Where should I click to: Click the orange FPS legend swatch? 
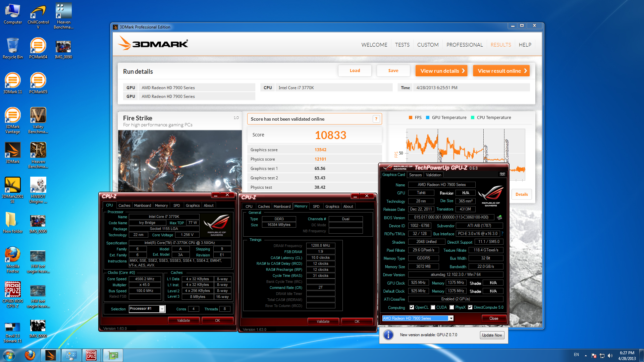pos(411,118)
